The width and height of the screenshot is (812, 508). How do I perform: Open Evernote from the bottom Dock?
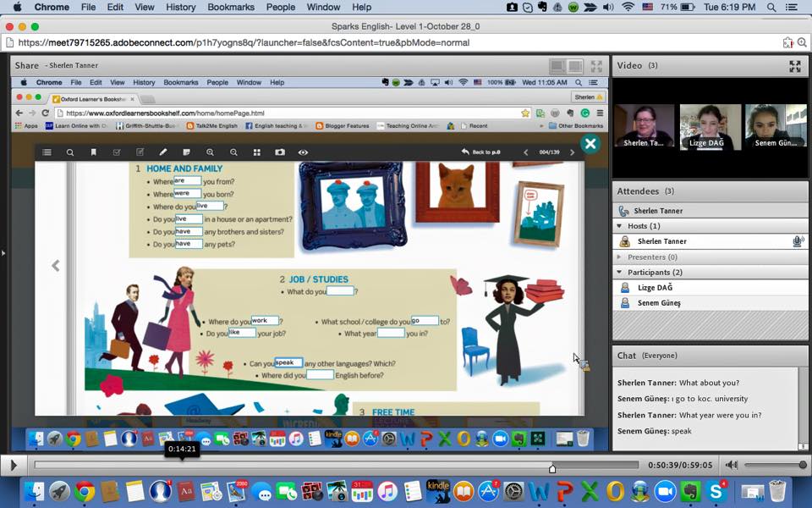point(690,491)
